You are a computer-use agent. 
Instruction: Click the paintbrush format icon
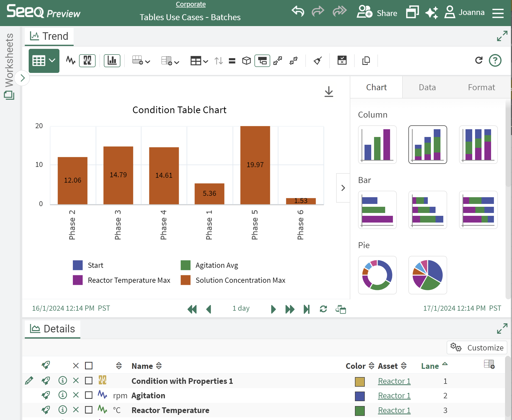point(318,61)
